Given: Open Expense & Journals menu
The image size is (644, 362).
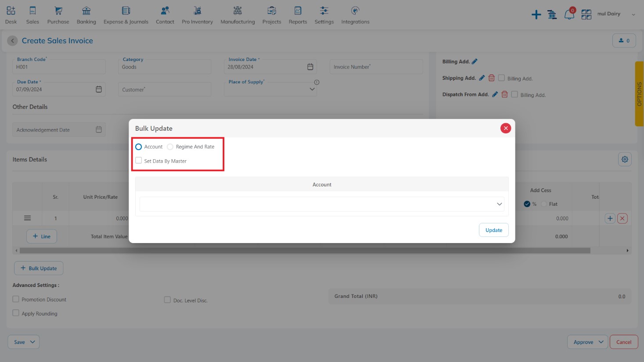Looking at the screenshot, I should pyautogui.click(x=126, y=15).
